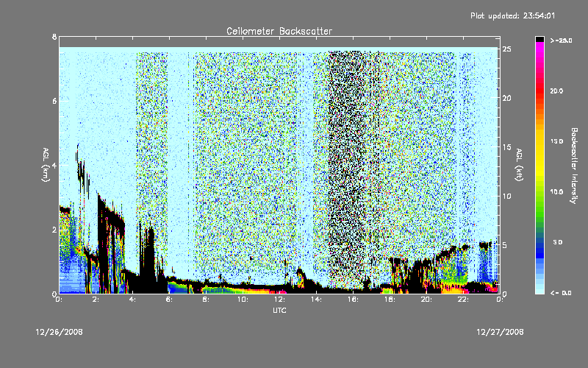Click the '4:' tick on the UTC axis
Viewport: 588px width, 368px height.
tap(133, 300)
